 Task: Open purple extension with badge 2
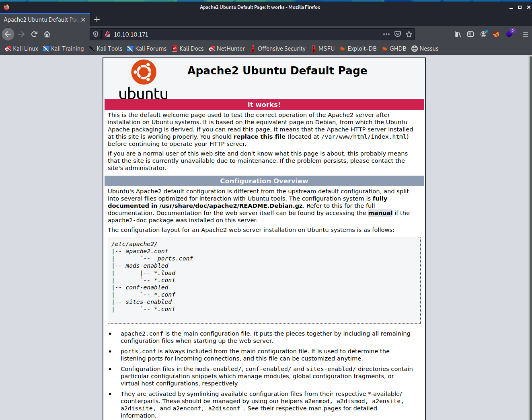click(x=509, y=34)
